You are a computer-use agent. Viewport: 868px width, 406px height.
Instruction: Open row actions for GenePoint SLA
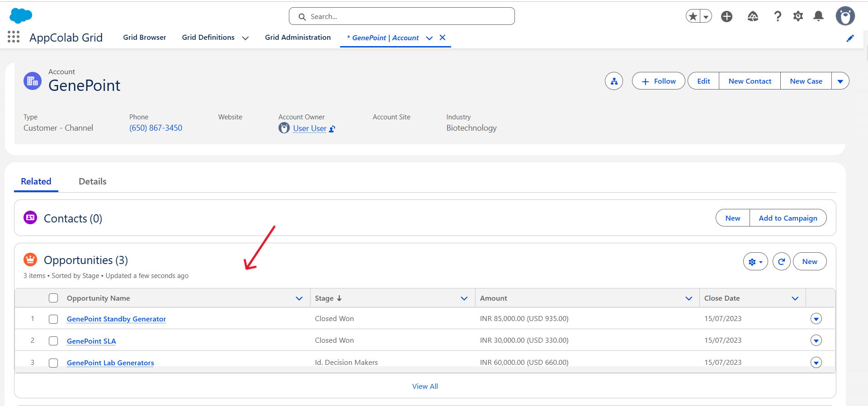[x=816, y=340]
